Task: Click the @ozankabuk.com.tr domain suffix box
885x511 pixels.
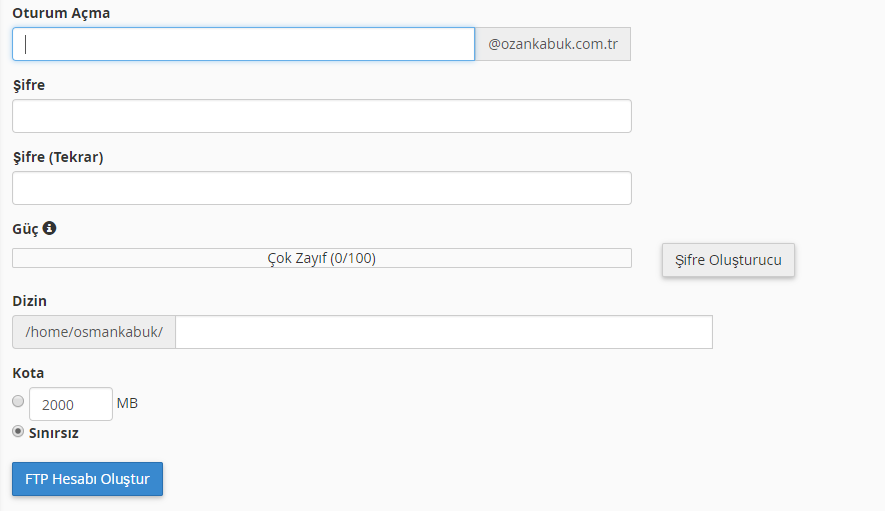Action: click(553, 44)
